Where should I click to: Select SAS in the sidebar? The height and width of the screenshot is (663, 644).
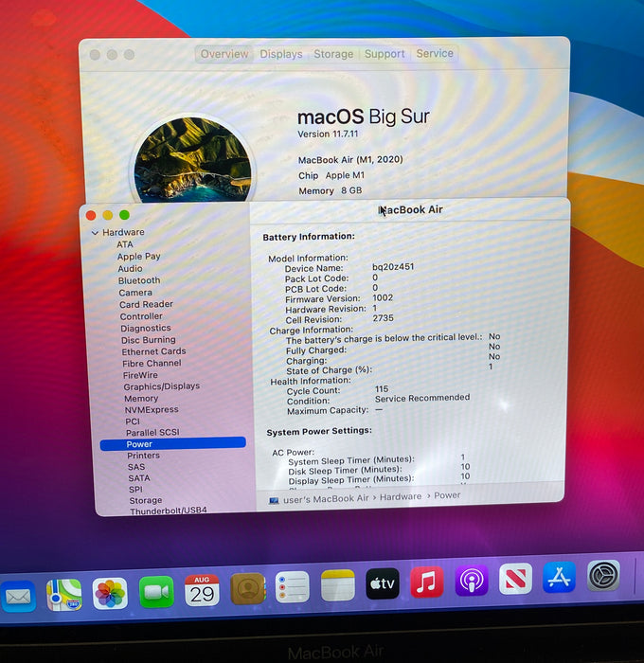pyautogui.click(x=136, y=467)
